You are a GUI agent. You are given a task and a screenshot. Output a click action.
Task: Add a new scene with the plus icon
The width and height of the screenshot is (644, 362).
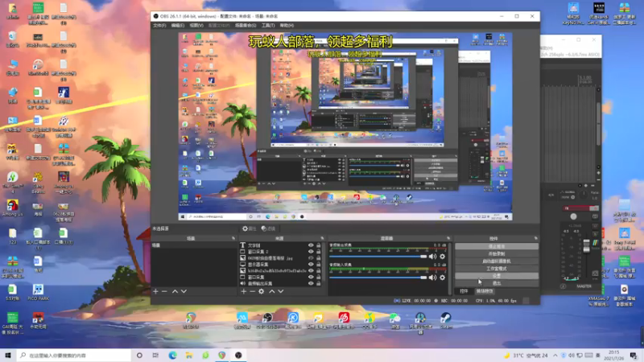click(x=155, y=291)
